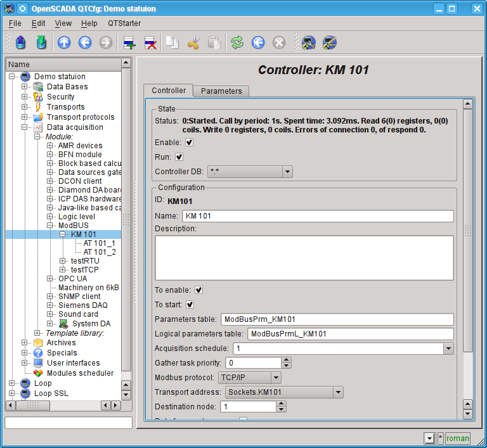The image size is (487, 448).
Task: Click the Modules scheduler icon
Action: [x=38, y=373]
